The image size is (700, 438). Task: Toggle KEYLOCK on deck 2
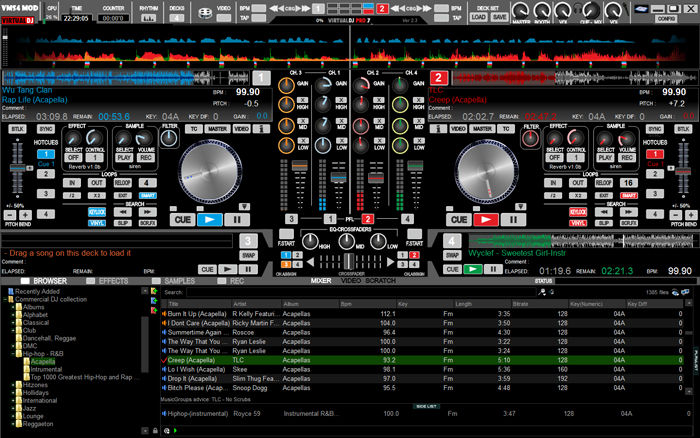[578, 212]
